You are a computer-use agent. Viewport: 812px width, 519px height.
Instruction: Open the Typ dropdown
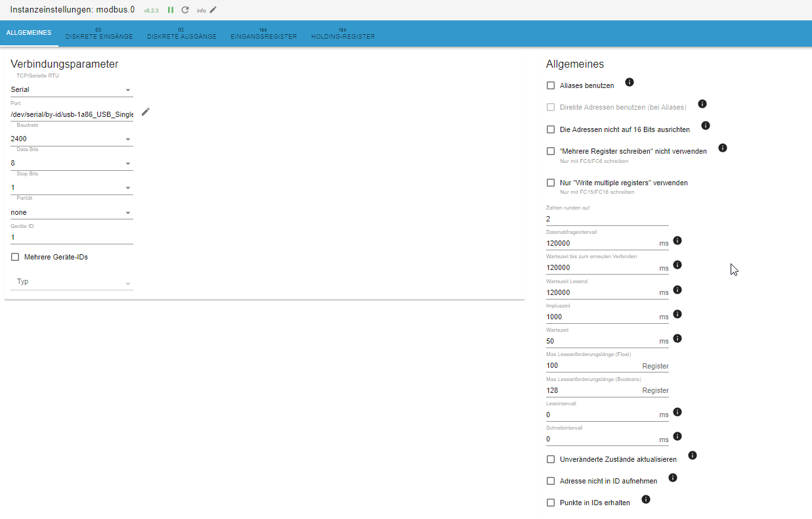pos(72,281)
